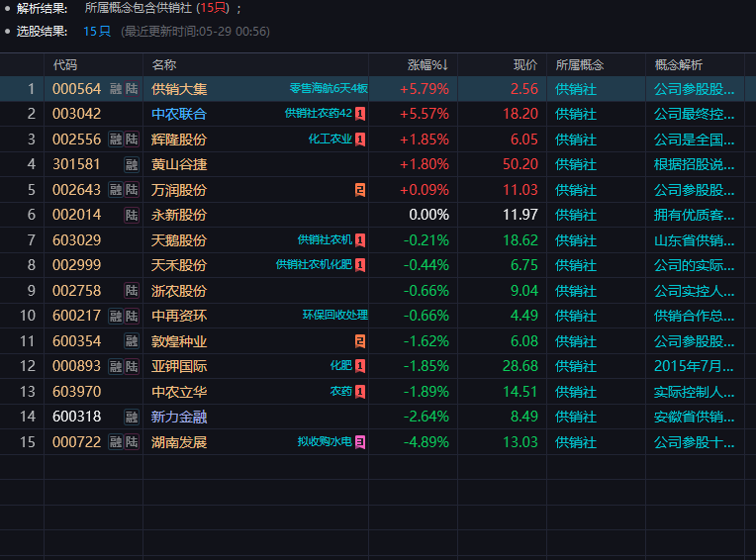The width and height of the screenshot is (756, 560).
Task: Open stock code 002556 辉隆股份
Action: pos(76,140)
